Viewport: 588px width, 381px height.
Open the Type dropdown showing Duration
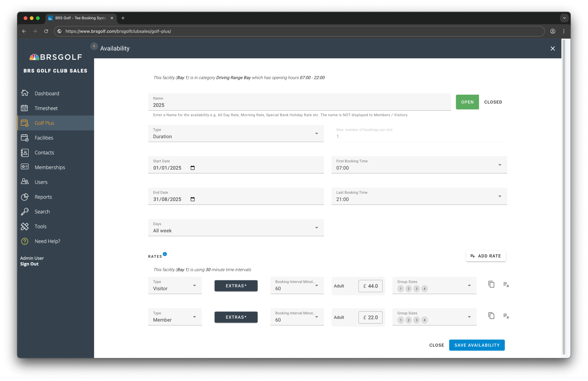236,134
